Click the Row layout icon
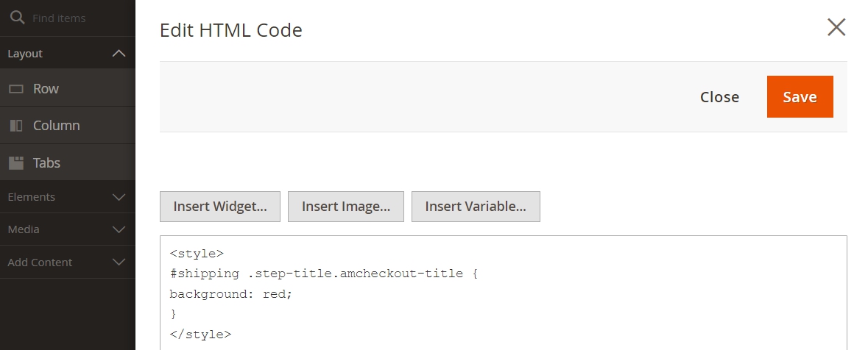868x350 pixels. click(x=16, y=88)
